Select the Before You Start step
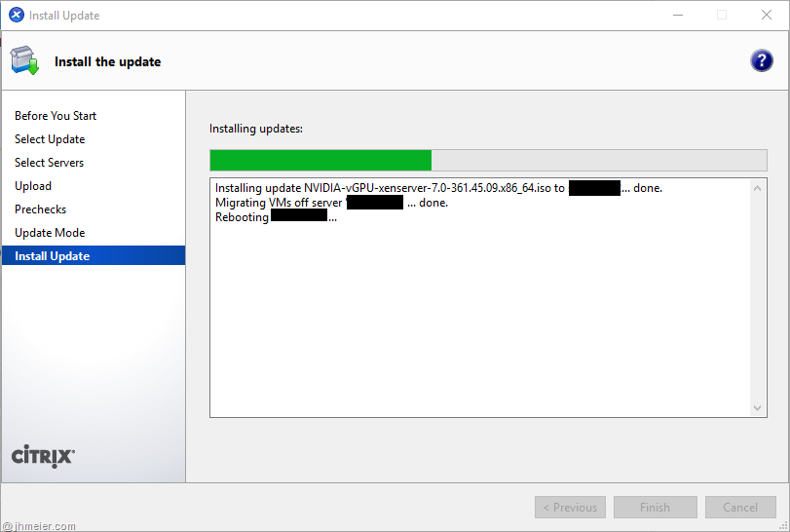This screenshot has height=532, width=790. [x=56, y=116]
